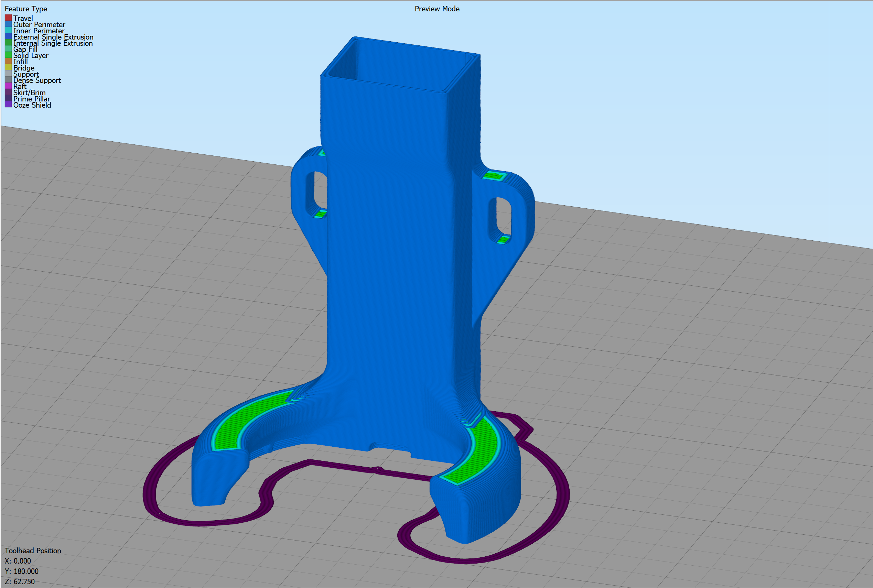
Task: Click the 'Gap Fill' legend label
Action: click(25, 49)
